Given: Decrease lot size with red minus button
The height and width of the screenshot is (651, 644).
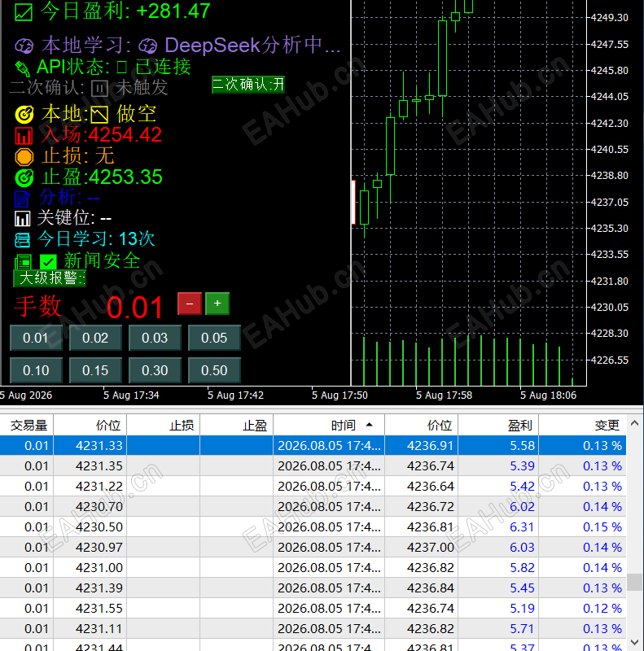Looking at the screenshot, I should (190, 304).
